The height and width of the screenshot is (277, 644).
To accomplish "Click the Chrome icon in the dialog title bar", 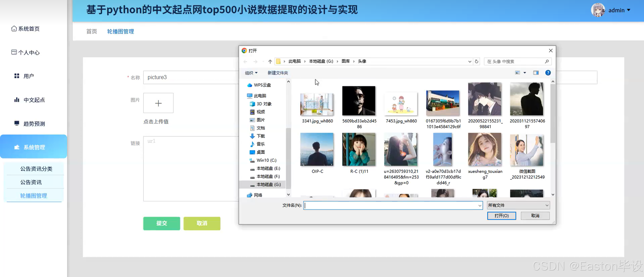I will pyautogui.click(x=244, y=51).
